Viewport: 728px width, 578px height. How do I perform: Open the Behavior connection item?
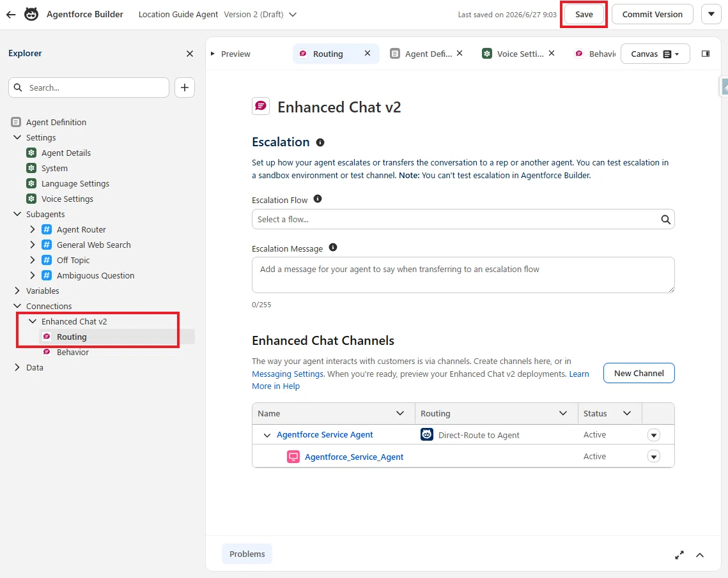pos(72,352)
